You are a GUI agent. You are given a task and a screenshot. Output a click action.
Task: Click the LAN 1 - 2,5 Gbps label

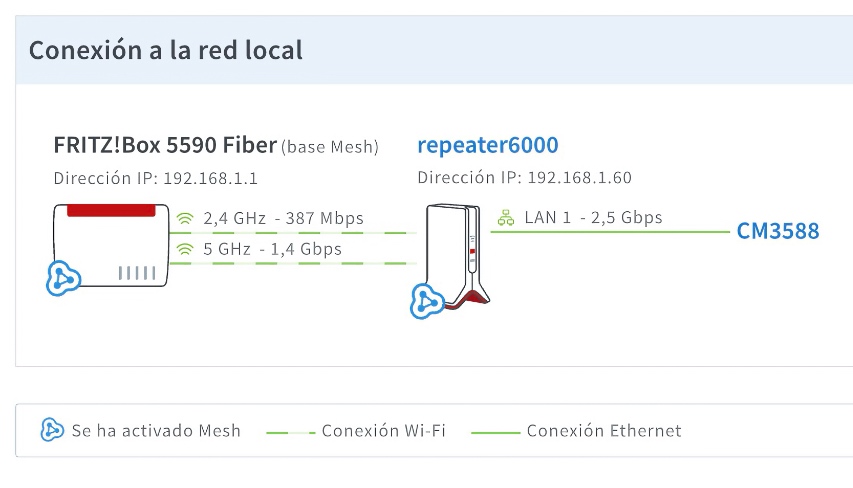point(594,218)
